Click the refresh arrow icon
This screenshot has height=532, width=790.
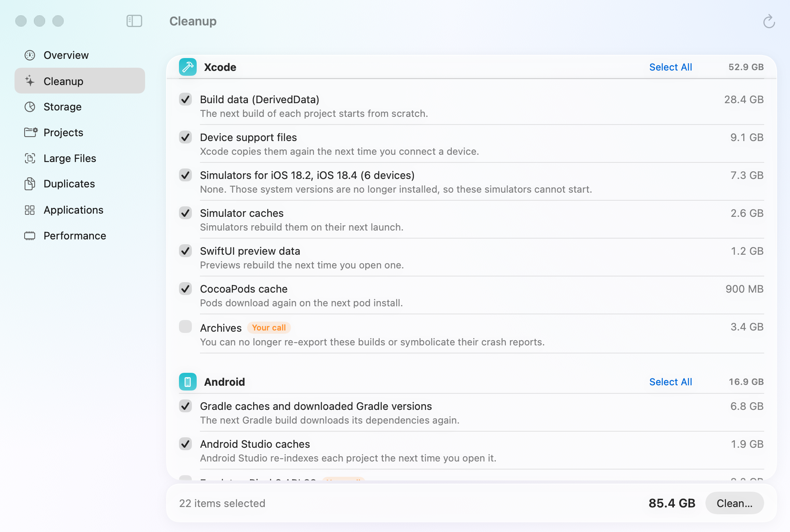click(769, 21)
